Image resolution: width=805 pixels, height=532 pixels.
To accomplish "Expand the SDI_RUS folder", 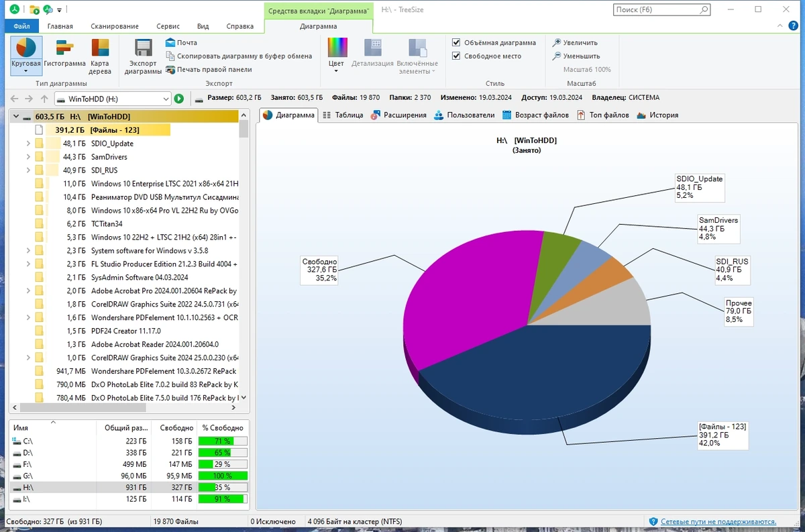I will [x=28, y=170].
